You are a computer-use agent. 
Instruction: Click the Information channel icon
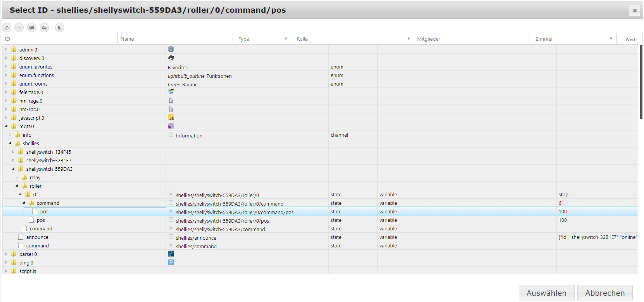click(171, 134)
